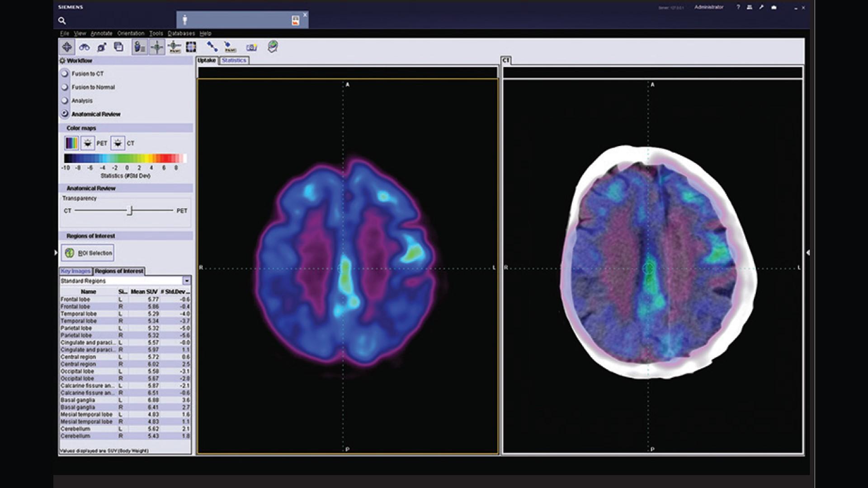Click the brain head icon in toolbar
Image resolution: width=868 pixels, height=488 pixels.
coord(272,47)
